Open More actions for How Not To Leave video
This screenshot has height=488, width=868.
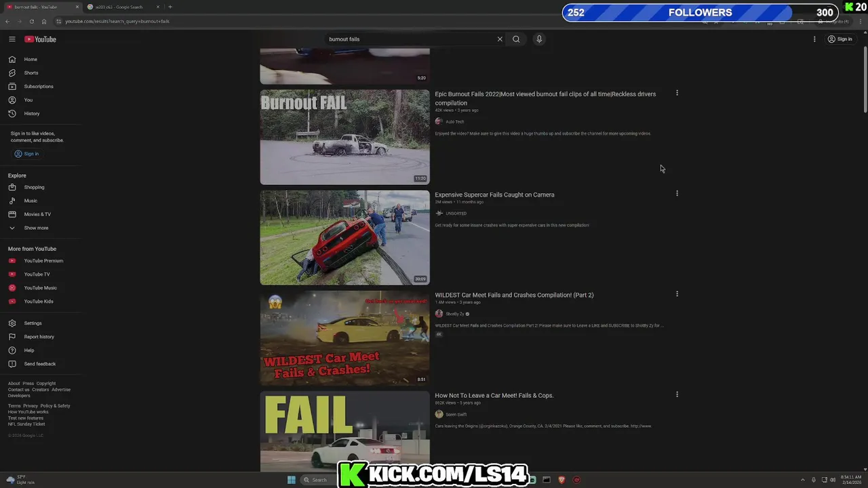pos(677,394)
